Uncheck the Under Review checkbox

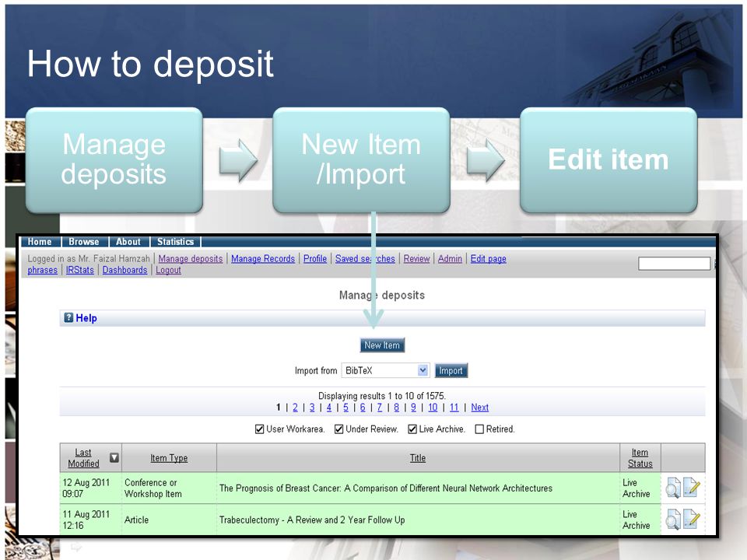(338, 429)
